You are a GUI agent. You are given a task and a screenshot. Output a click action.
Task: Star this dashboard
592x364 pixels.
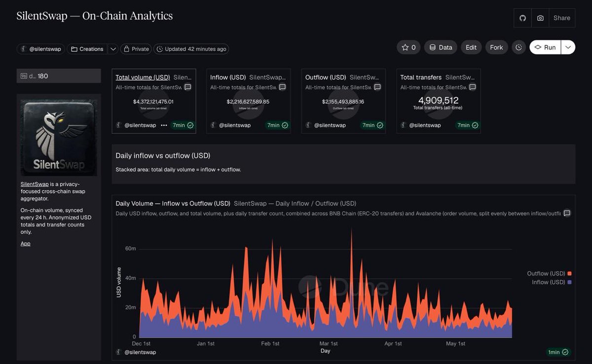point(408,47)
